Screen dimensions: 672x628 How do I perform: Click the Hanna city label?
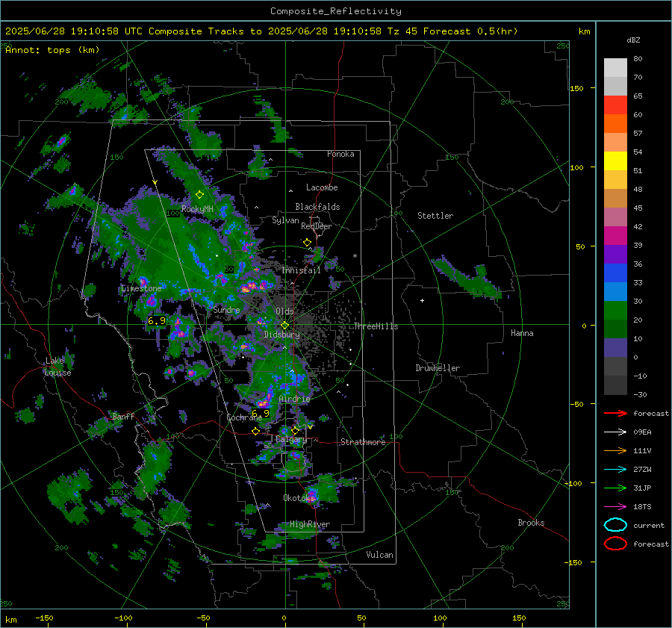522,333
